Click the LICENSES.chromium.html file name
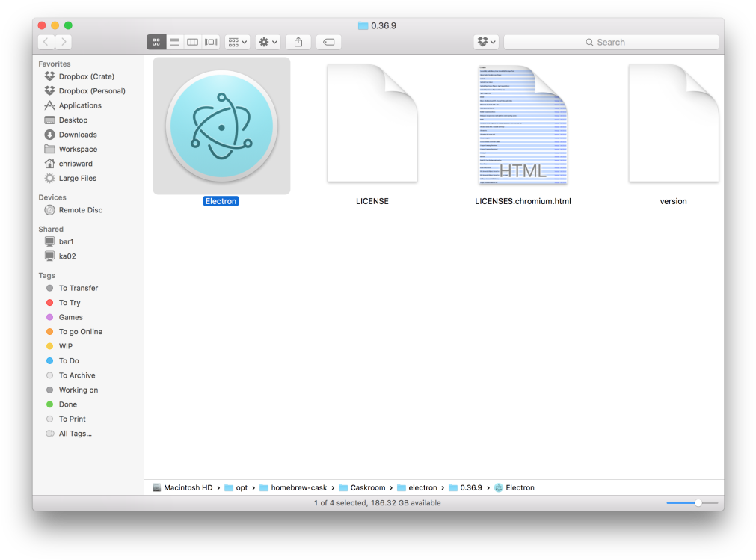 pyautogui.click(x=523, y=201)
